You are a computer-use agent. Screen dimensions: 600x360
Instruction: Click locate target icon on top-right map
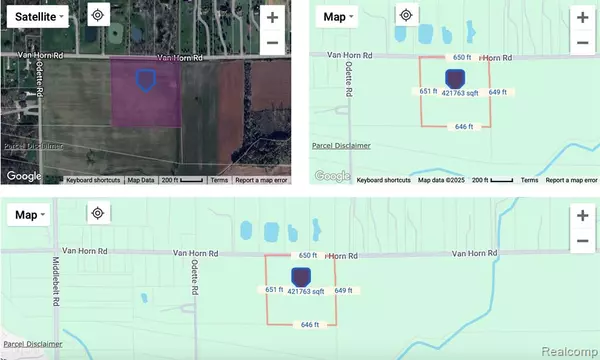tap(406, 15)
